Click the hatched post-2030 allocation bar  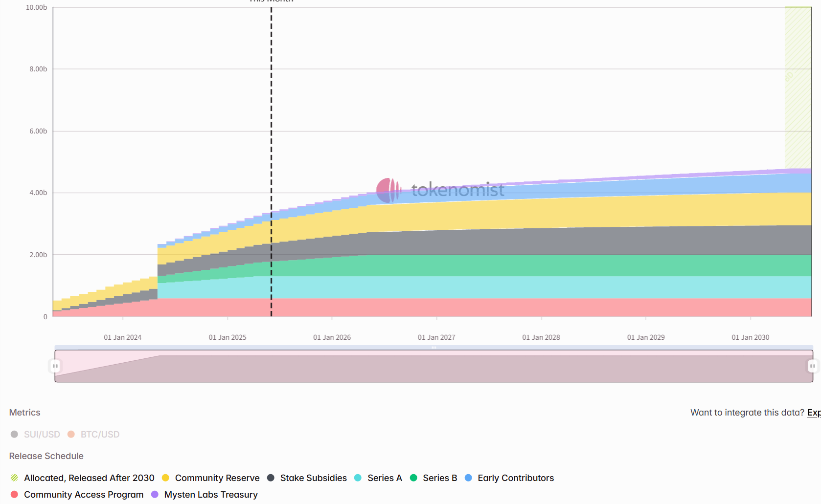point(798,88)
